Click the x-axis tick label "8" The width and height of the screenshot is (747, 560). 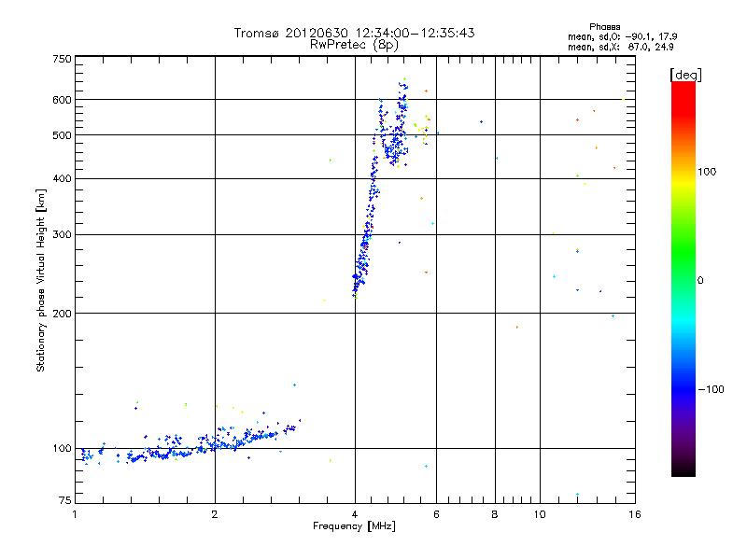[495, 514]
